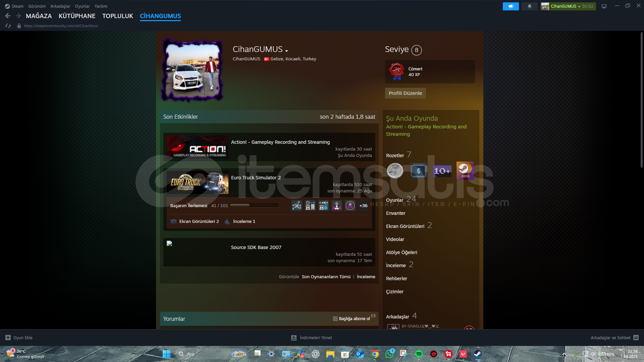This screenshot has height=362, width=644.
Task: Open the Action! game banner thumbnail
Action: (198, 147)
